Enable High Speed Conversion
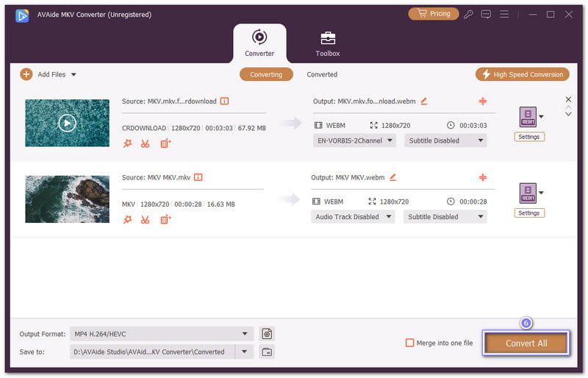The image size is (588, 378). (522, 74)
